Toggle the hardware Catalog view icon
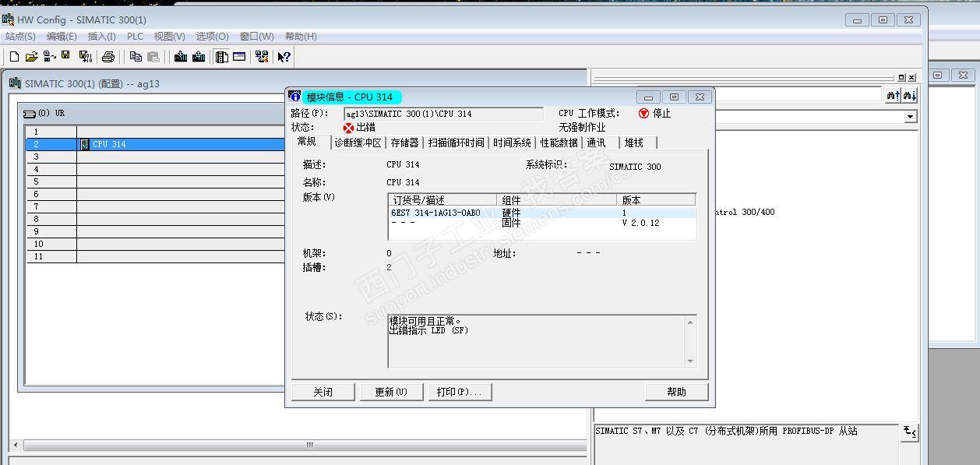The height and width of the screenshot is (465, 980). tap(222, 57)
